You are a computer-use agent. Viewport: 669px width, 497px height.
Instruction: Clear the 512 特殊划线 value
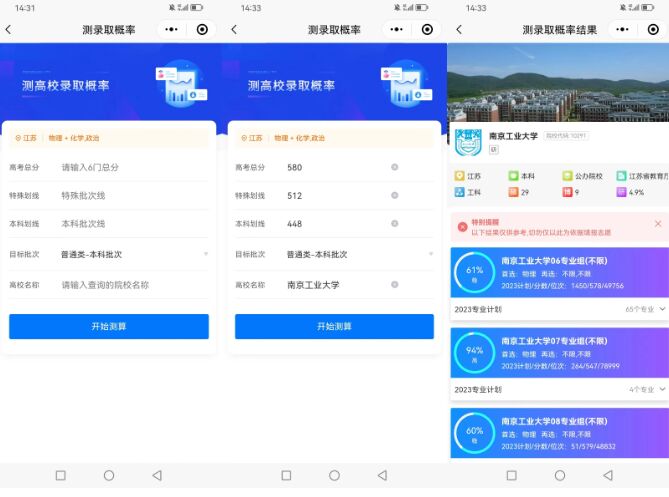(x=395, y=196)
